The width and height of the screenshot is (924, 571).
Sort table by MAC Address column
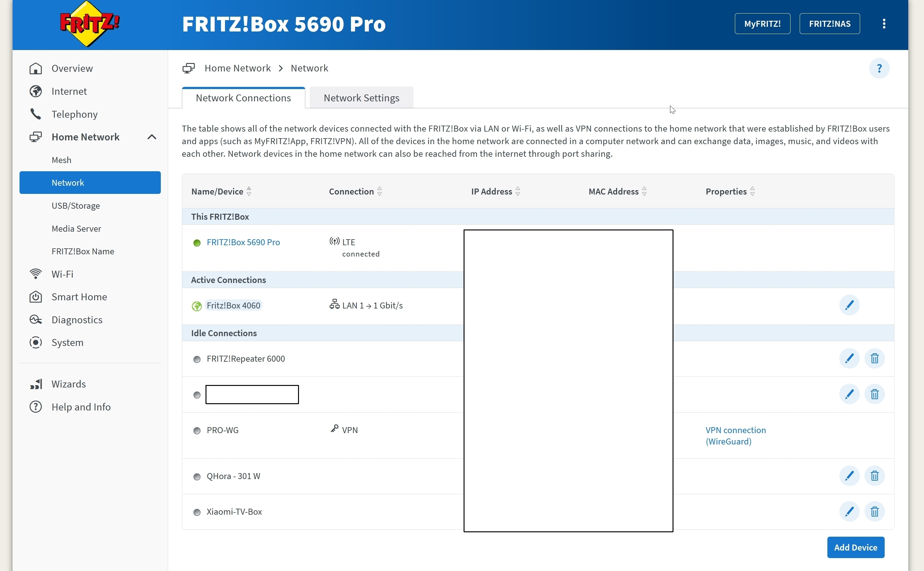[644, 191]
